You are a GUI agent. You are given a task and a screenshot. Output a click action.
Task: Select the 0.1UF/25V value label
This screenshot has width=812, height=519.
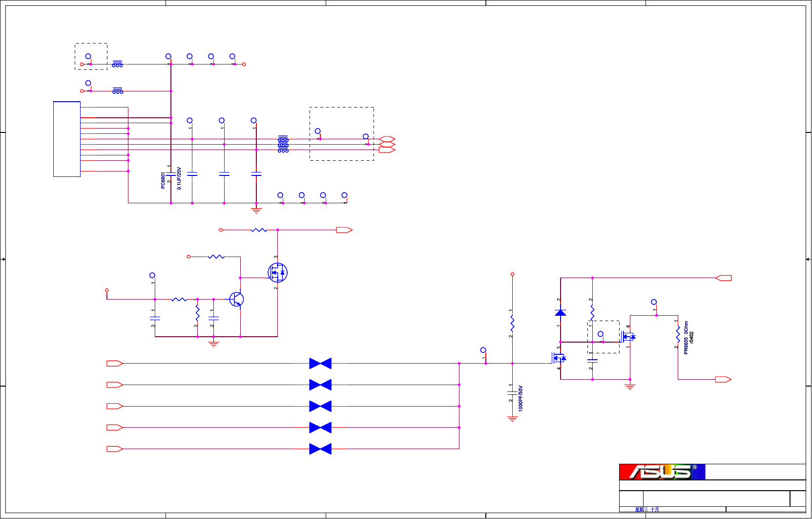point(179,178)
